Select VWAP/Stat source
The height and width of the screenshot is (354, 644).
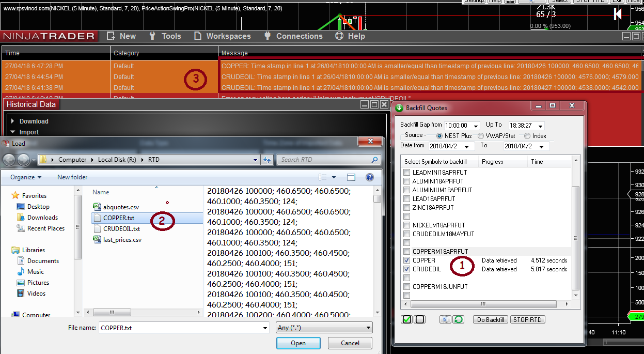pyautogui.click(x=481, y=136)
